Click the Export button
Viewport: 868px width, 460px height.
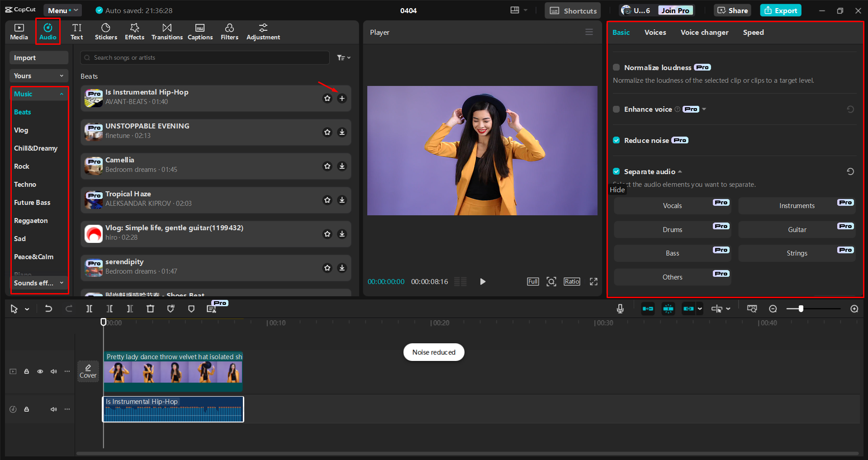tap(780, 10)
